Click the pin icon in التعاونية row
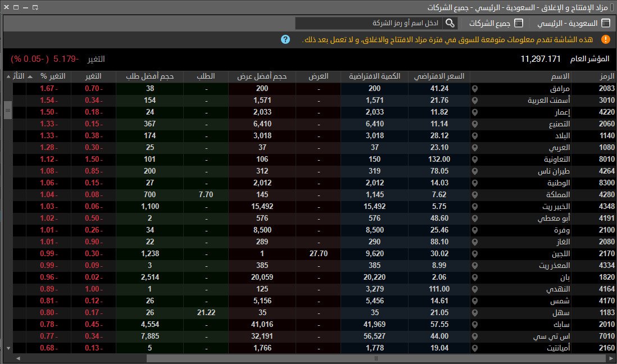 pos(475,160)
